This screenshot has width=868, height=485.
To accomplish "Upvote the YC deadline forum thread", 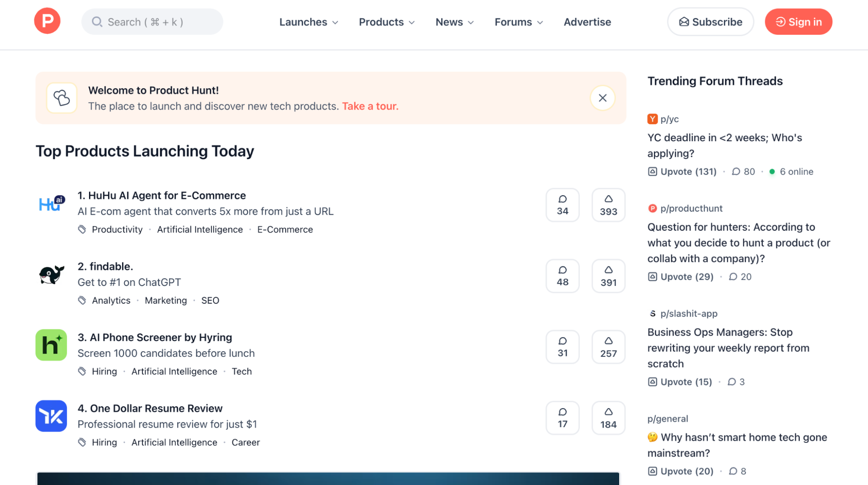I will pyautogui.click(x=682, y=171).
